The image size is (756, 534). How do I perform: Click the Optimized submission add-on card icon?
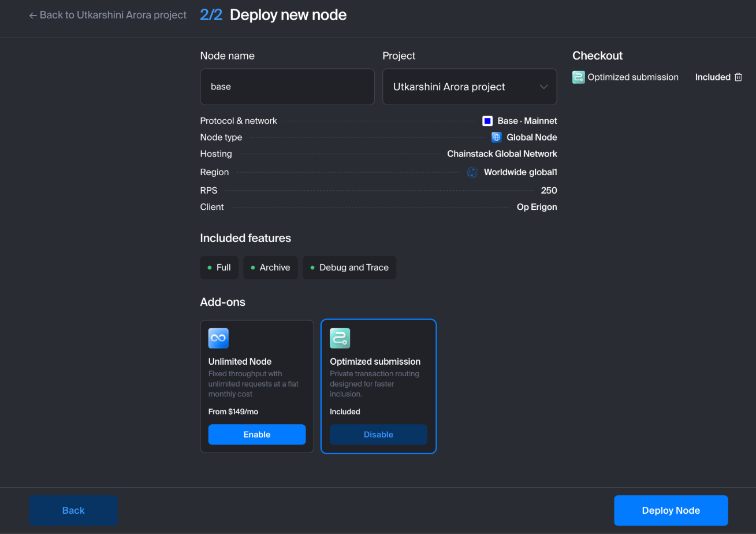tap(340, 338)
